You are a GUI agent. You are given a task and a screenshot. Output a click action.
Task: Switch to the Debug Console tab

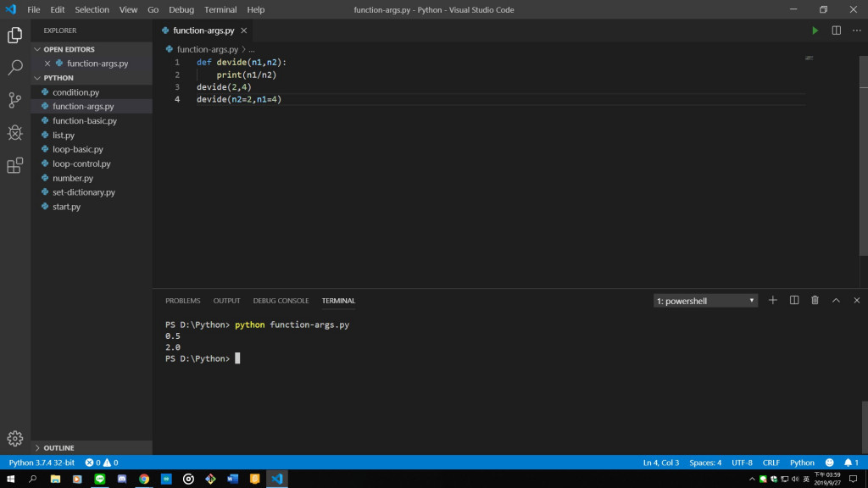click(281, 301)
